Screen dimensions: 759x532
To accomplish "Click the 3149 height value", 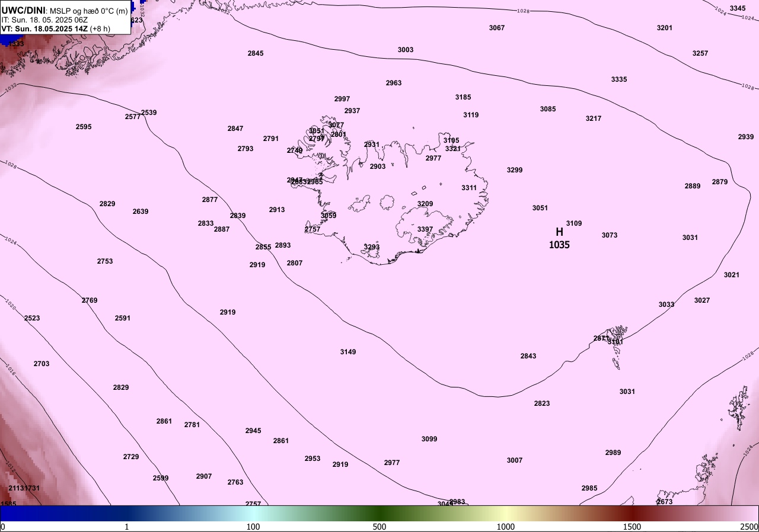I will coord(348,352).
